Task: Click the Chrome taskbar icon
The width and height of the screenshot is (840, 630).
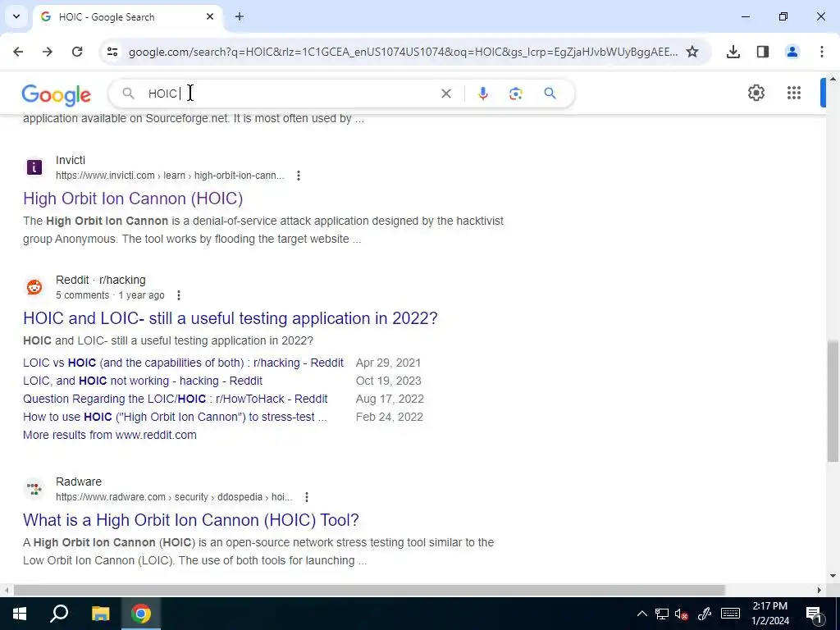Action: click(x=141, y=614)
